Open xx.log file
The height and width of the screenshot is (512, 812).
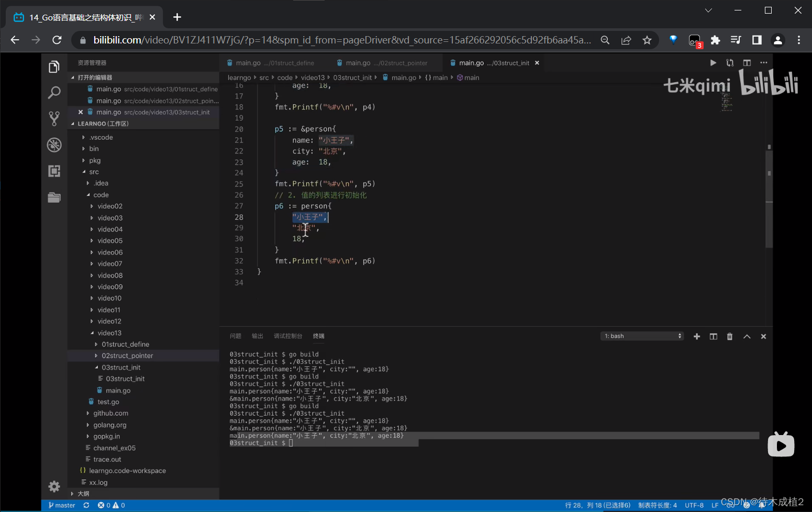point(98,483)
